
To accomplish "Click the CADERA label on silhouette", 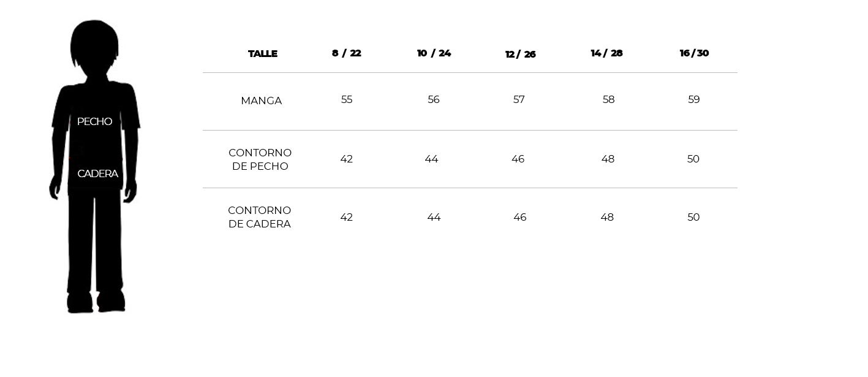I will click(x=97, y=173).
